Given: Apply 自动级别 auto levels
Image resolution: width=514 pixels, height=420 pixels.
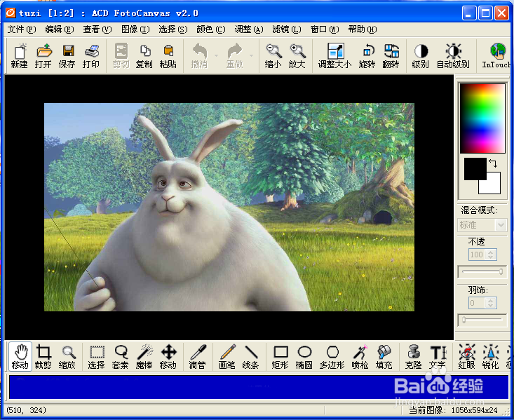Looking at the screenshot, I should click(x=453, y=55).
